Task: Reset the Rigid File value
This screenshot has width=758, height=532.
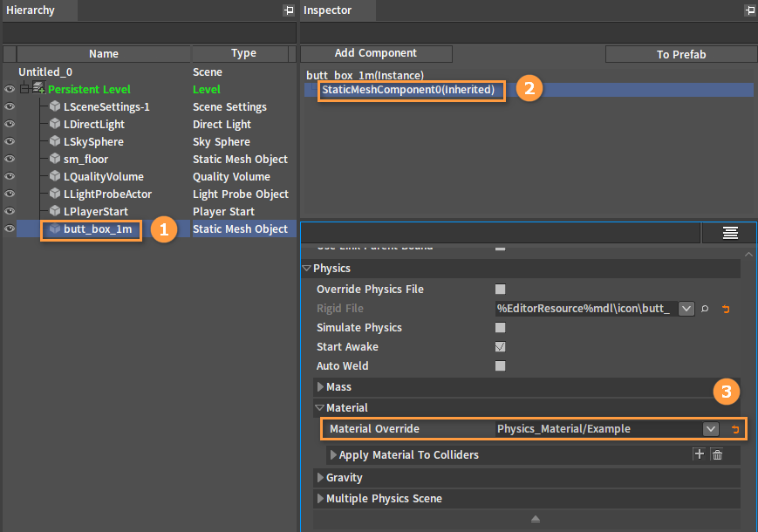Action: click(726, 309)
